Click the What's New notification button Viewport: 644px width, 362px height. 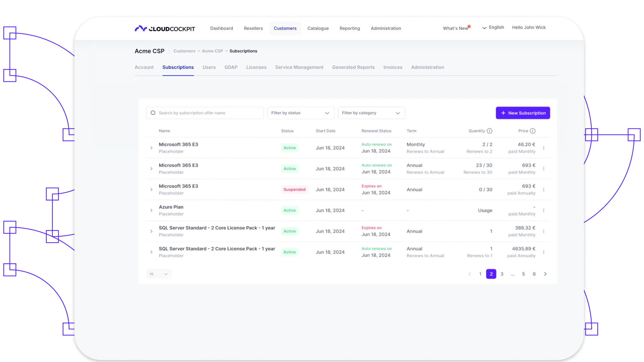tap(455, 27)
